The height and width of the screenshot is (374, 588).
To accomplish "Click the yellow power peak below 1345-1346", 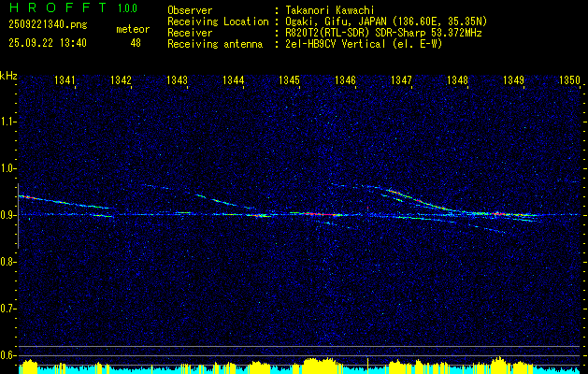I will [x=323, y=365].
